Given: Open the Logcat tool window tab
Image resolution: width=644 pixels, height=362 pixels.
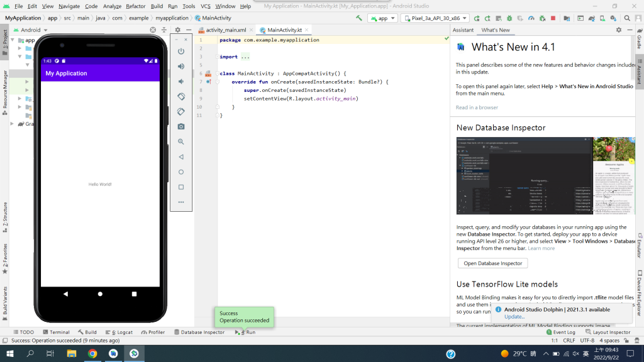Looking at the screenshot, I should coord(119,332).
